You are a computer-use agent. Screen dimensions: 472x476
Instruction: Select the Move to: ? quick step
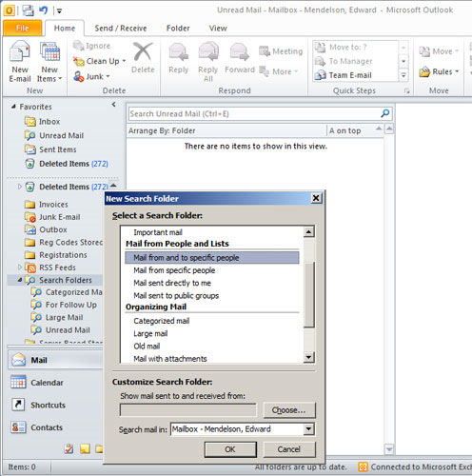[x=341, y=47]
